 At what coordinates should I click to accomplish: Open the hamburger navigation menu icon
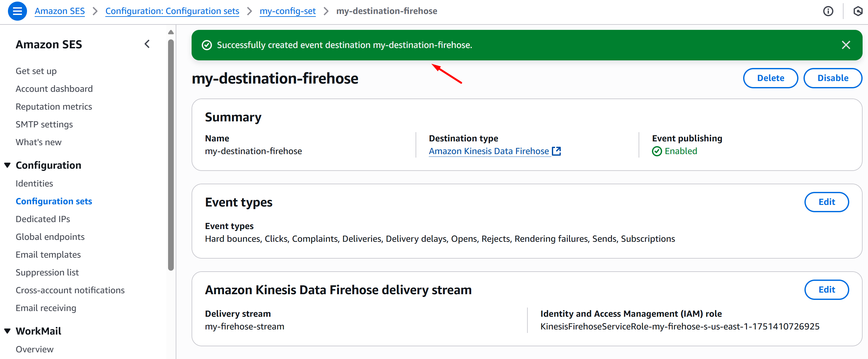(17, 11)
